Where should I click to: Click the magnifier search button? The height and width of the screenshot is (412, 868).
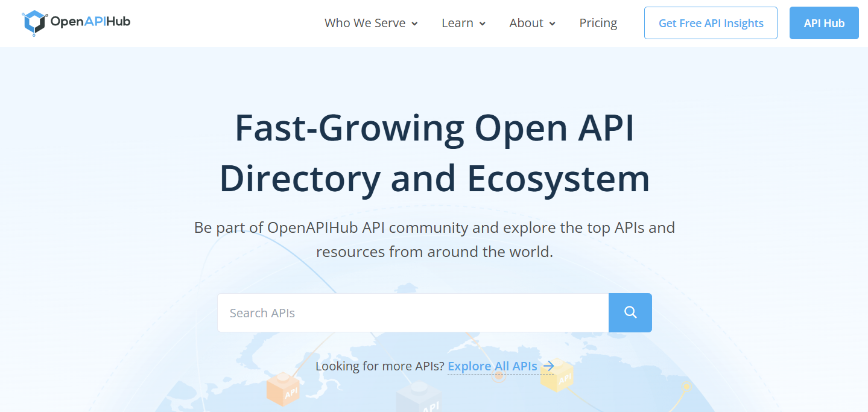pyautogui.click(x=630, y=312)
